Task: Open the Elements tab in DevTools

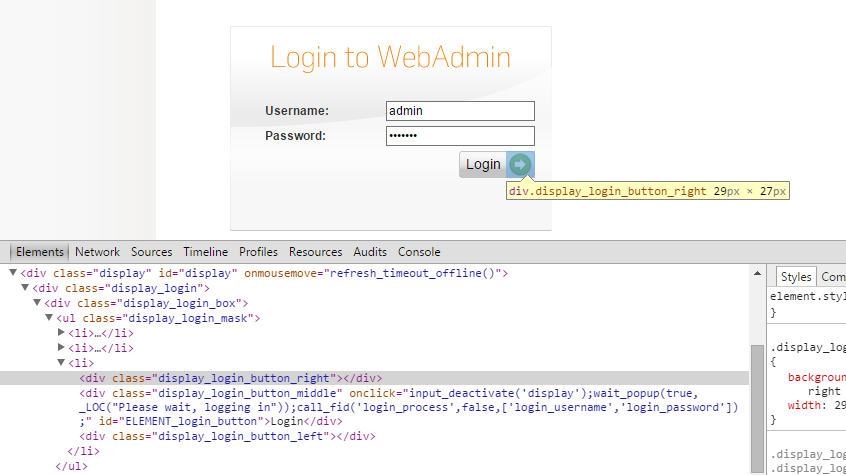Action: click(40, 252)
